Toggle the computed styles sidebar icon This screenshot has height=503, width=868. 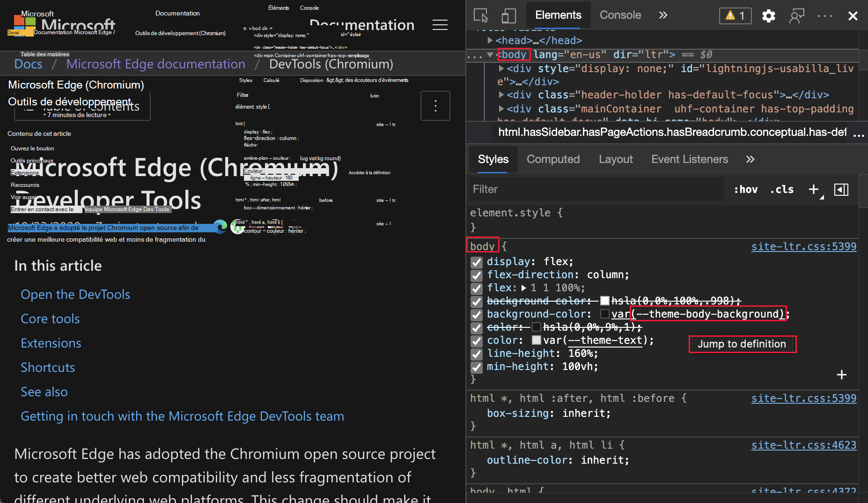coord(841,189)
